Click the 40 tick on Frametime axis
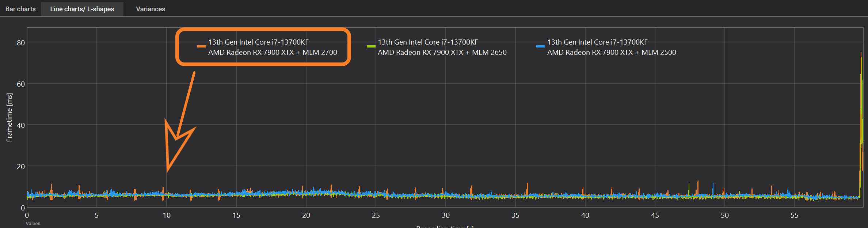Image resolution: width=868 pixels, height=228 pixels. pos(21,125)
